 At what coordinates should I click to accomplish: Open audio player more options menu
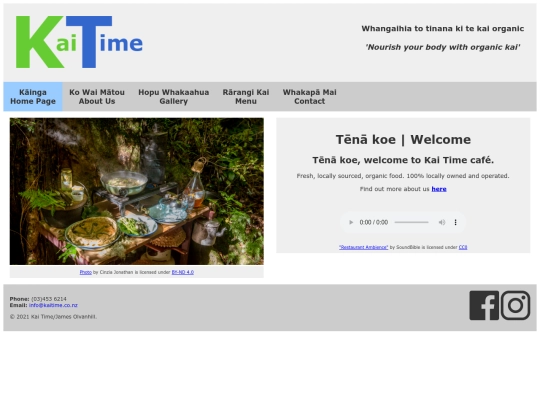click(x=455, y=222)
